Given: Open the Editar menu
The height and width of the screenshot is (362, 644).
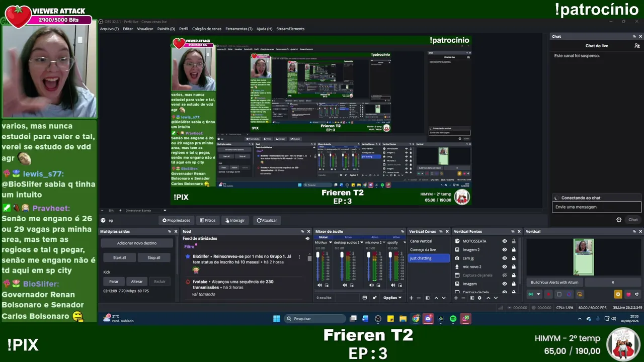Looking at the screenshot, I should [128, 29].
